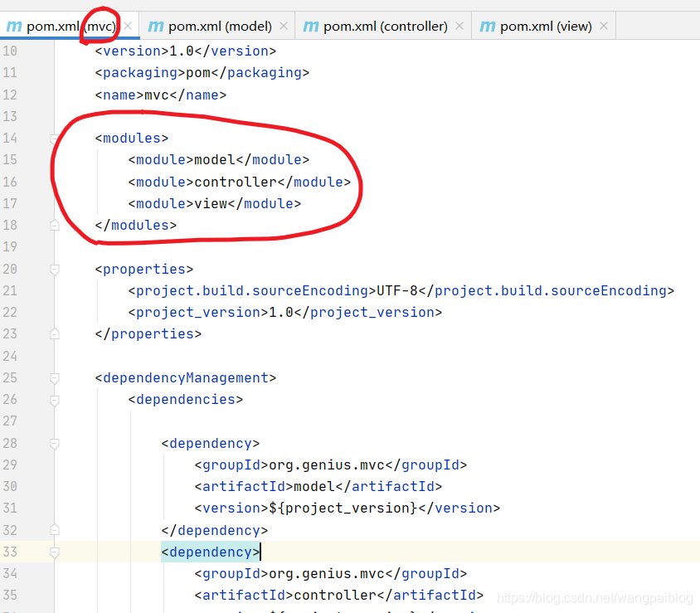Viewport: 700px width, 613px height.
Task: Click Maven icon on pom.xml (controller) tab
Action: pos(311,27)
